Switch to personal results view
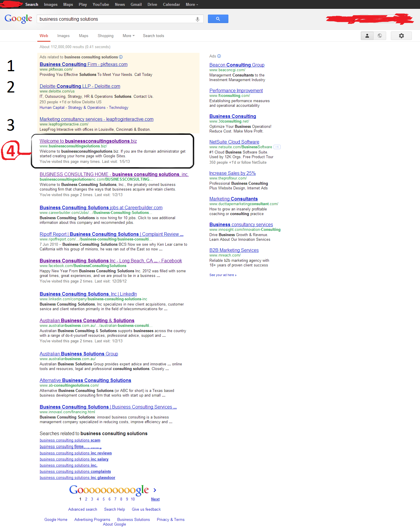Image resolution: width=420 pixels, height=532 pixels. (x=367, y=36)
